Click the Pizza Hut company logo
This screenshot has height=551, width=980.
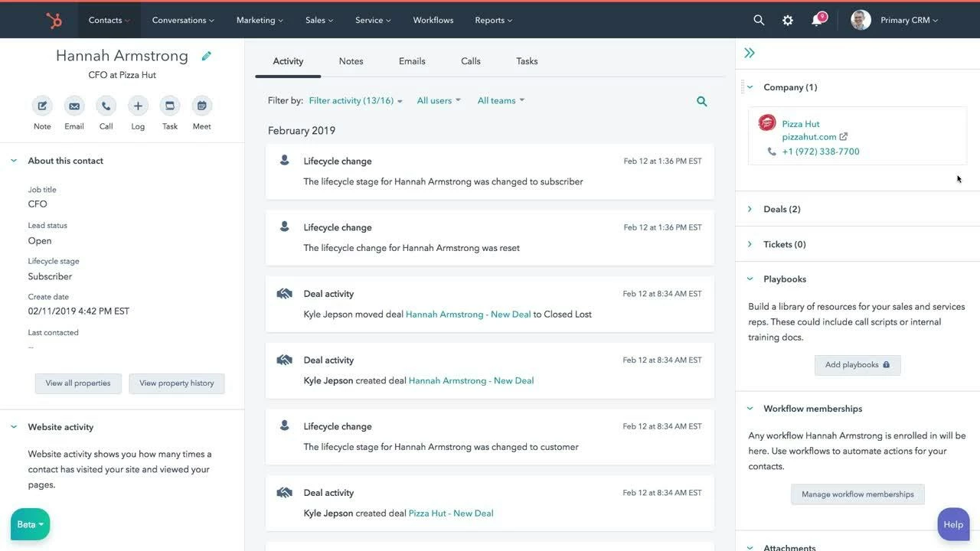click(766, 123)
